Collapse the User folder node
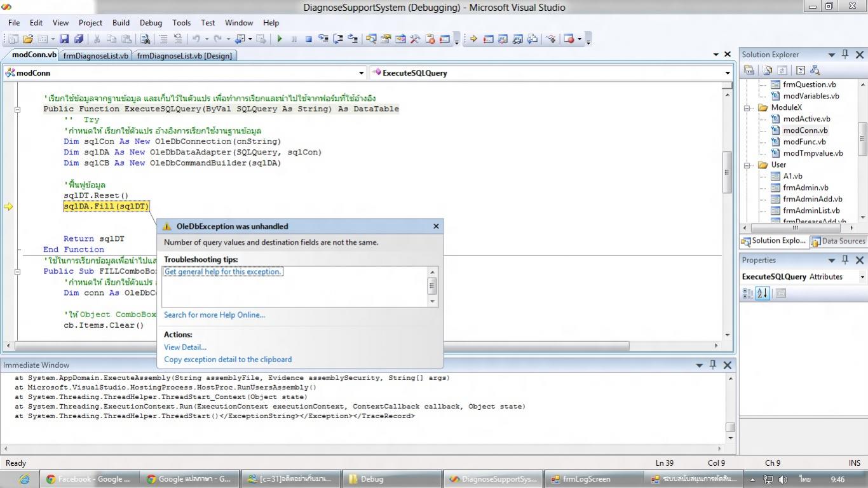This screenshot has height=488, width=868. 748,165
